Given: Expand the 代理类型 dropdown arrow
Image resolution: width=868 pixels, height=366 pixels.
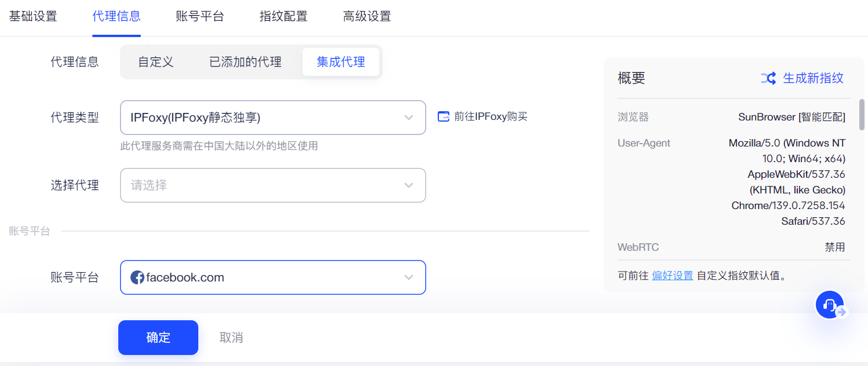Looking at the screenshot, I should point(409,118).
